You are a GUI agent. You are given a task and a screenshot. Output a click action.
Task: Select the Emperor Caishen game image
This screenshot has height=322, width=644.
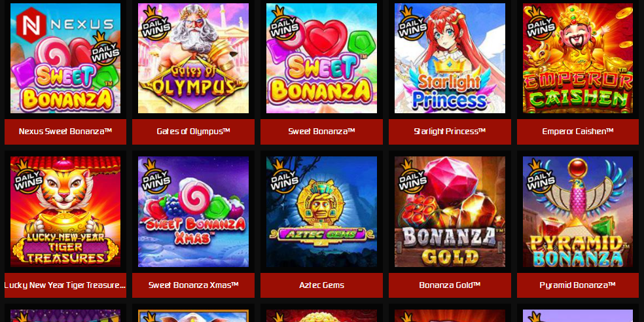point(578,58)
